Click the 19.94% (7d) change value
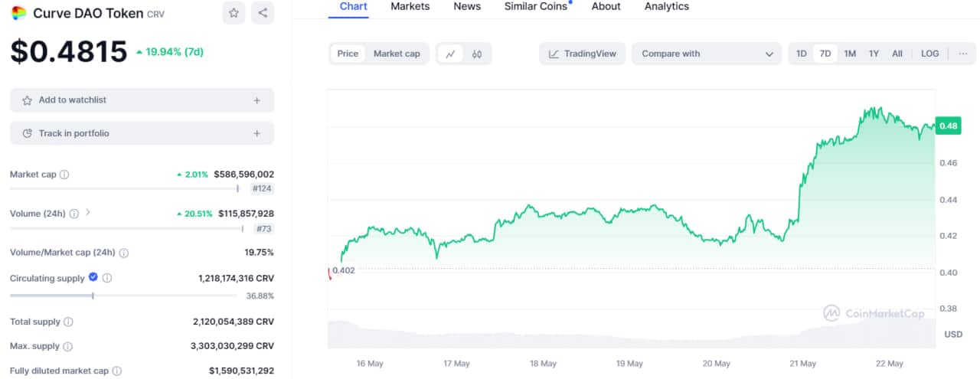Screen dimensions: 980x379 click(x=169, y=52)
